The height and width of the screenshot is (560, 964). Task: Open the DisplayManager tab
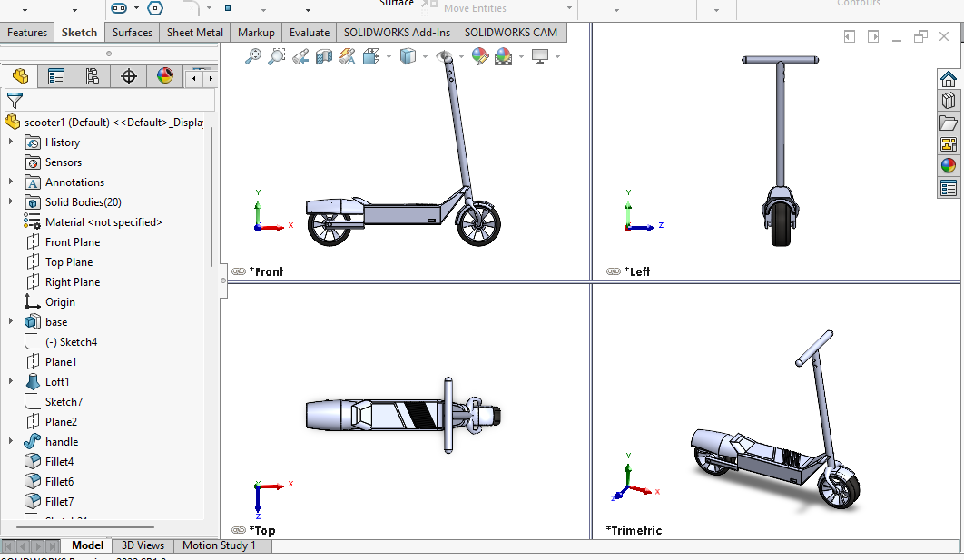point(165,76)
